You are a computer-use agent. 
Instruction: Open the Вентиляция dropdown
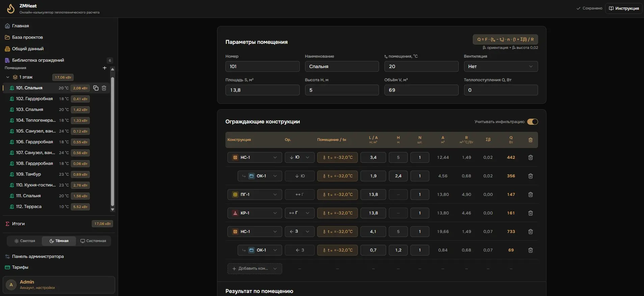coord(501,66)
